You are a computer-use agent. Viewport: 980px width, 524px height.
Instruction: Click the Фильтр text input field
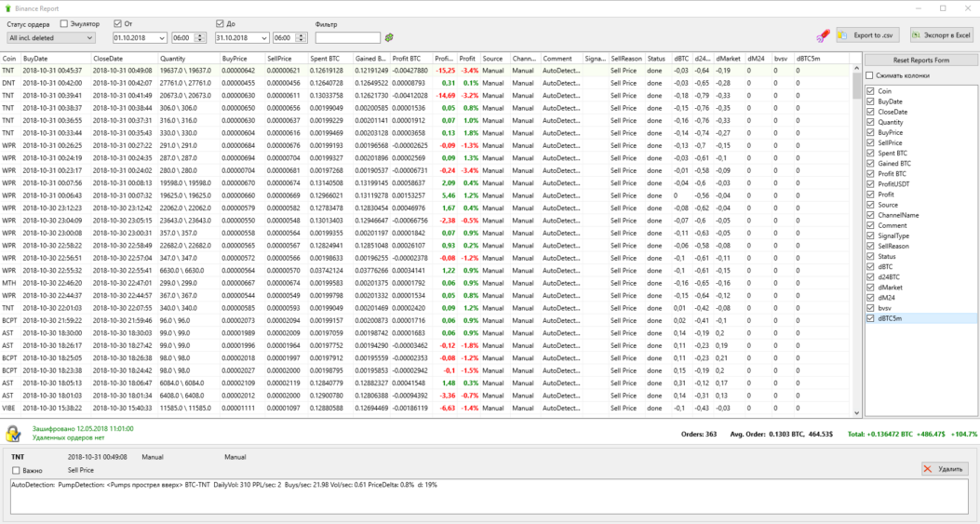[347, 38]
